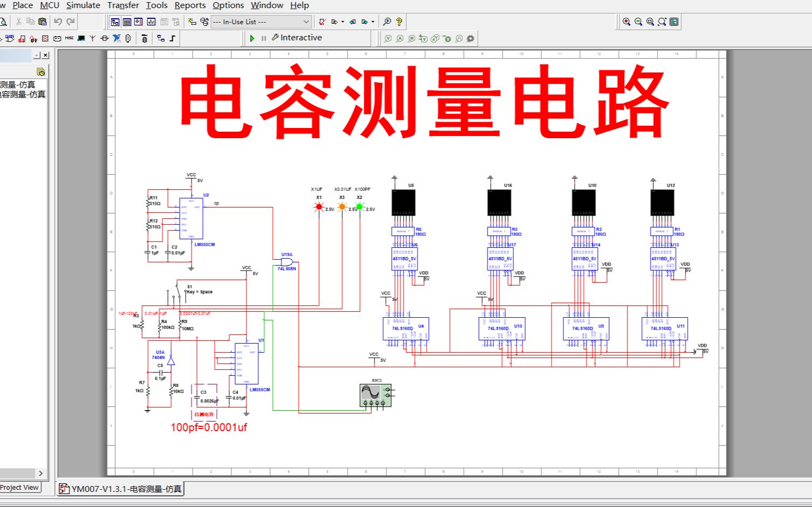Screen dimensions: 812x507
Task: Click the Project View button
Action: (20, 488)
